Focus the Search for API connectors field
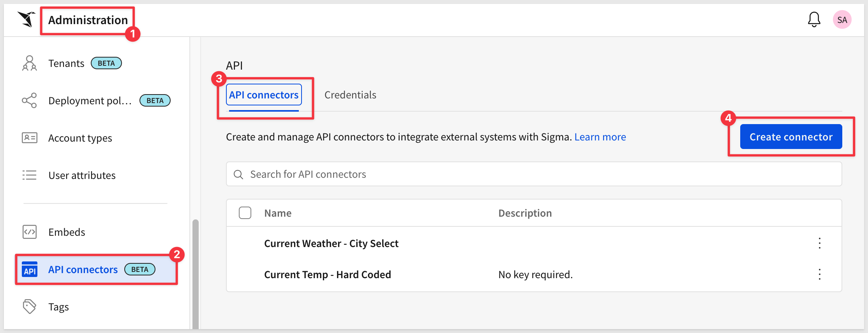The height and width of the screenshot is (333, 868). pyautogui.click(x=534, y=174)
